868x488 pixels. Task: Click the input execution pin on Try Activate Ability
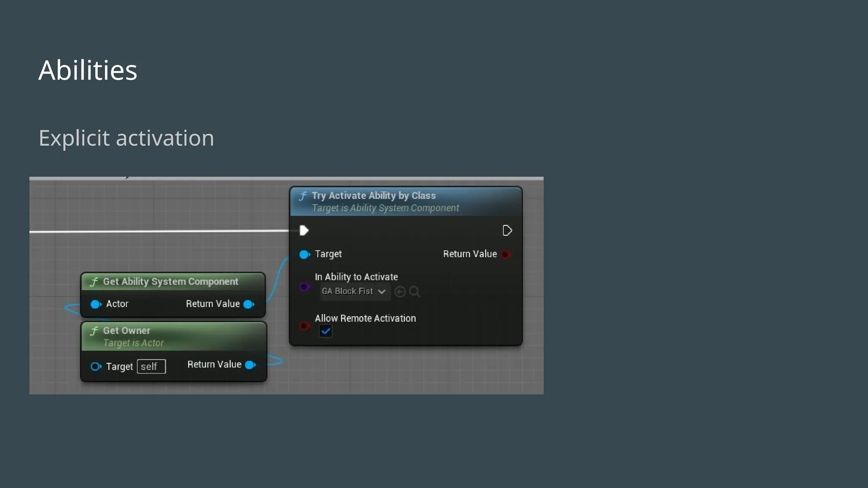[x=304, y=230]
